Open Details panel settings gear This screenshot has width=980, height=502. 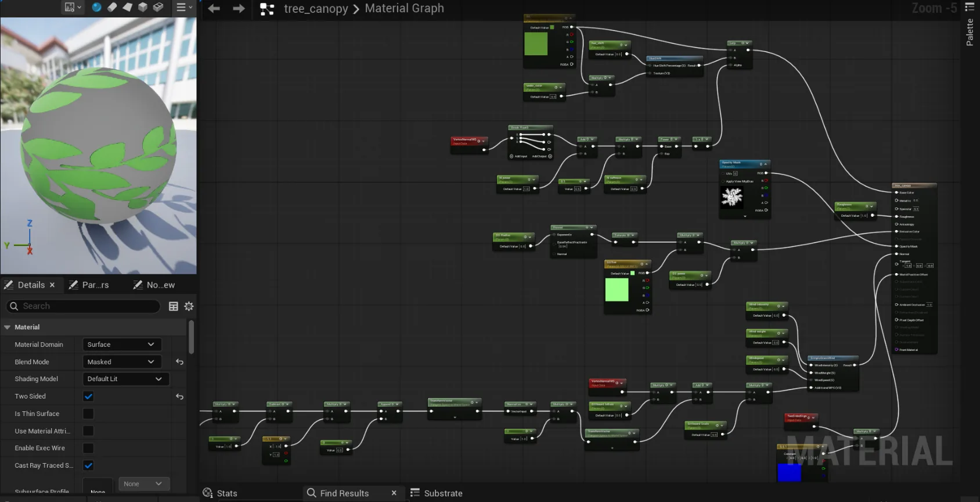(x=189, y=306)
